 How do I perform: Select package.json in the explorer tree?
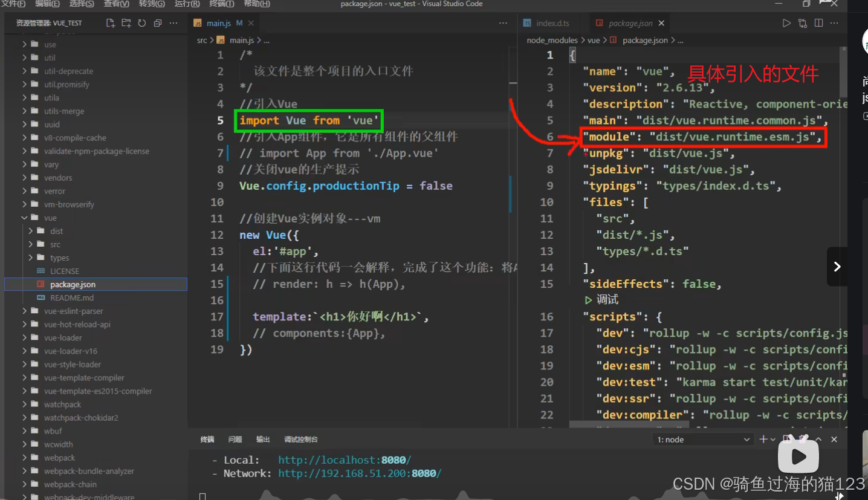96,284
